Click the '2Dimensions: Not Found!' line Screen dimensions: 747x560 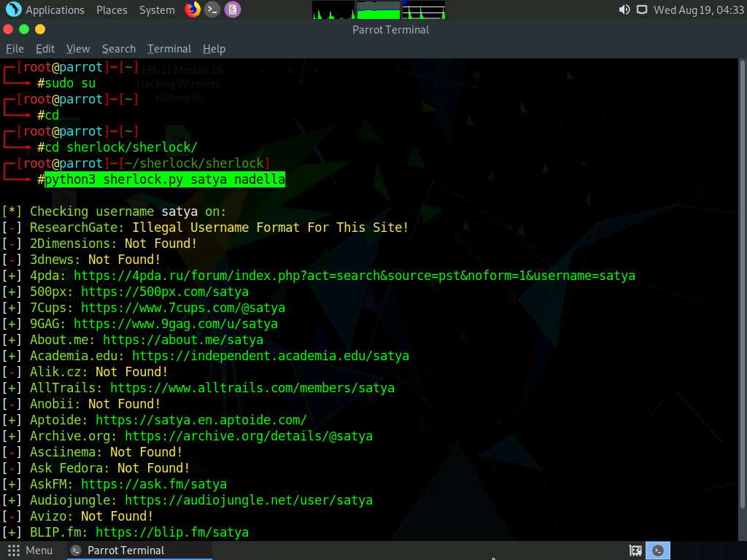[99, 244]
